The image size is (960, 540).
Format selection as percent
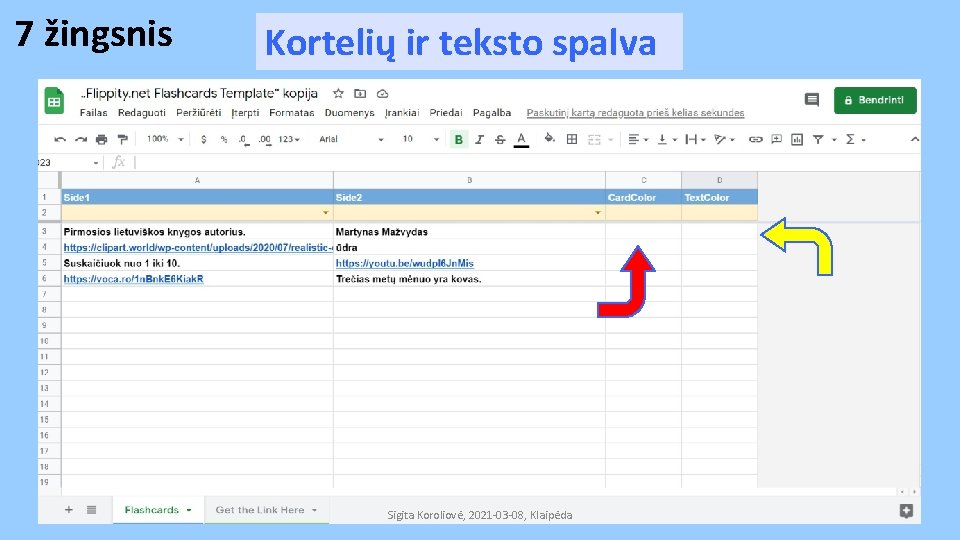tap(223, 140)
